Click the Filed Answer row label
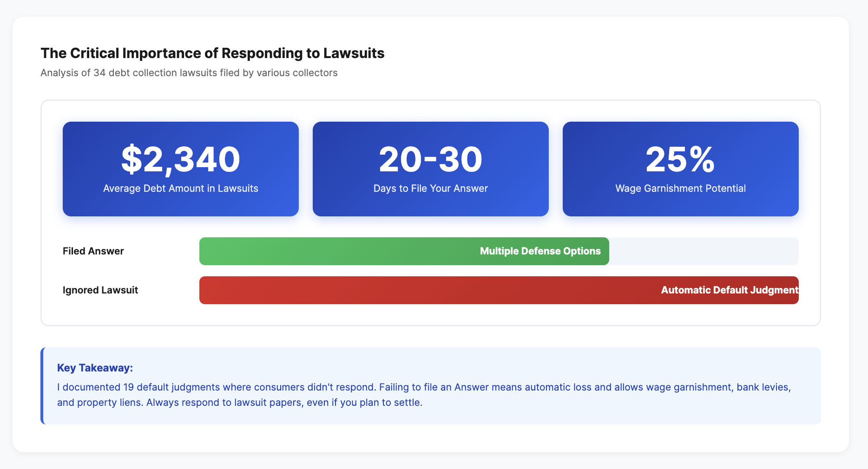The image size is (868, 469). [x=93, y=251]
